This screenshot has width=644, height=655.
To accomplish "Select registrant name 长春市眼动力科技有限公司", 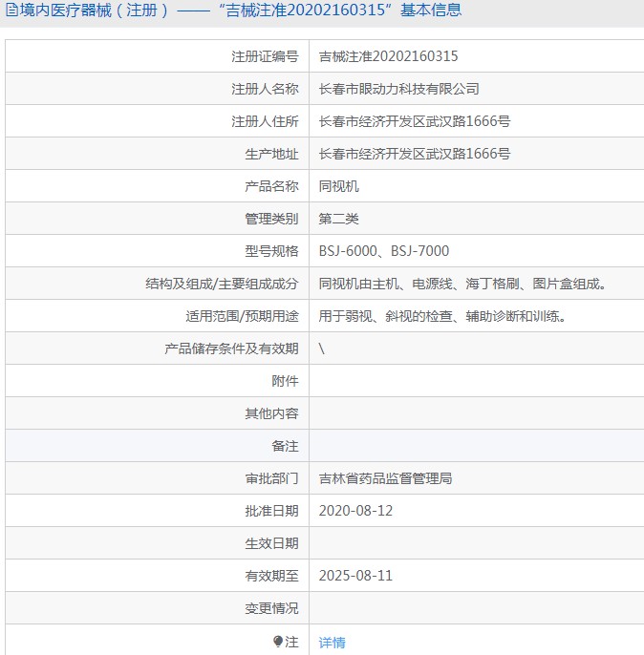I will coord(399,89).
